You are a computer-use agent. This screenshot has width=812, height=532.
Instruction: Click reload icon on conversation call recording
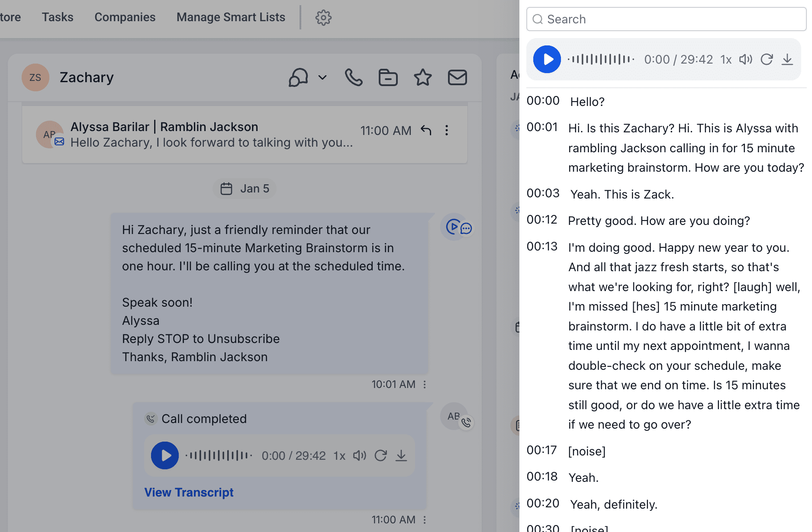click(x=380, y=455)
